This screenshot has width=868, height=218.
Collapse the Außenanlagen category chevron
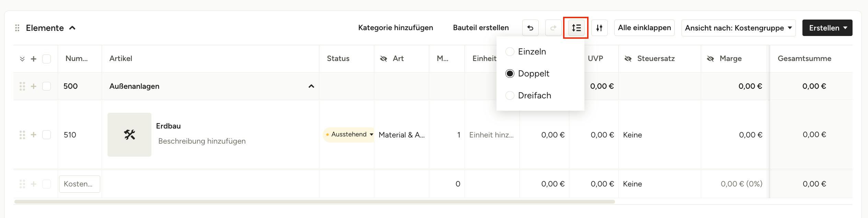tap(311, 86)
